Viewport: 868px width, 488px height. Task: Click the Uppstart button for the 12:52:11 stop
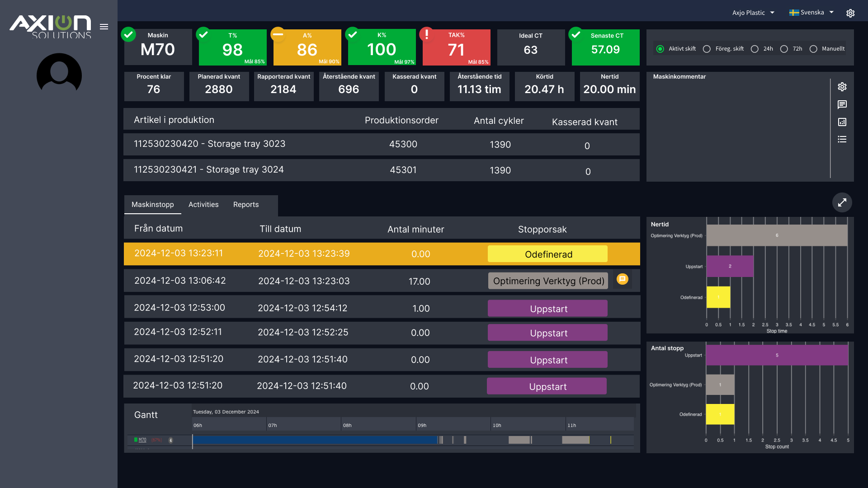(547, 333)
